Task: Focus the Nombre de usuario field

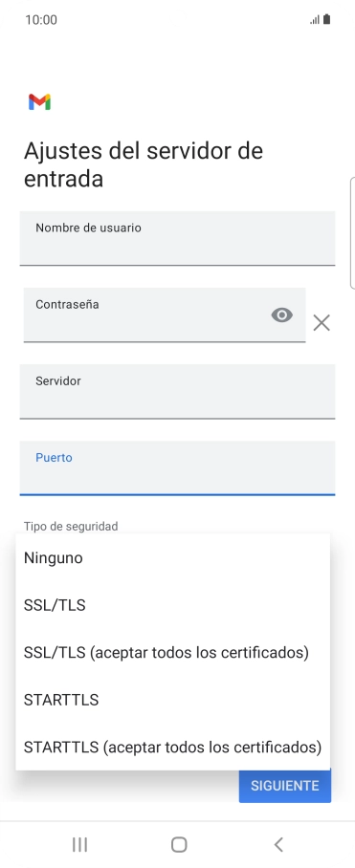Action: click(x=177, y=239)
